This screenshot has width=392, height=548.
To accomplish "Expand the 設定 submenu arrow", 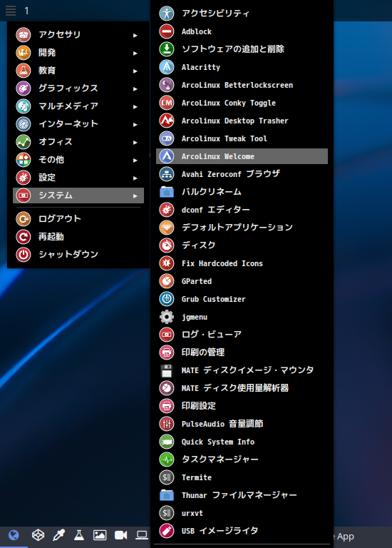I will point(135,178).
